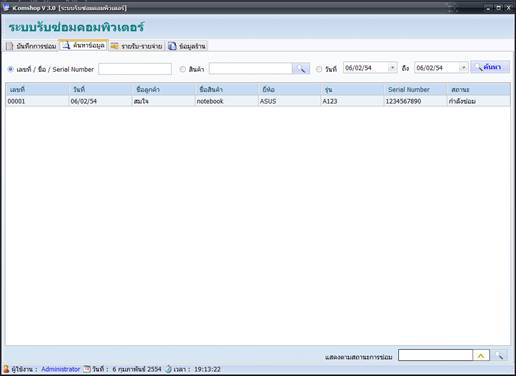Image resolution: width=516 pixels, height=376 pixels.
Task: Click the status bar time 19:13:22
Action: tap(207, 369)
